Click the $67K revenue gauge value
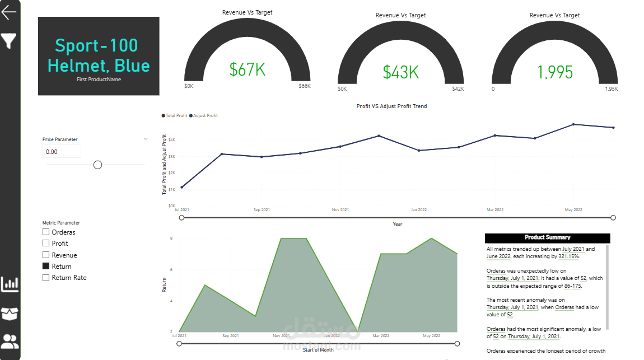 tap(248, 69)
